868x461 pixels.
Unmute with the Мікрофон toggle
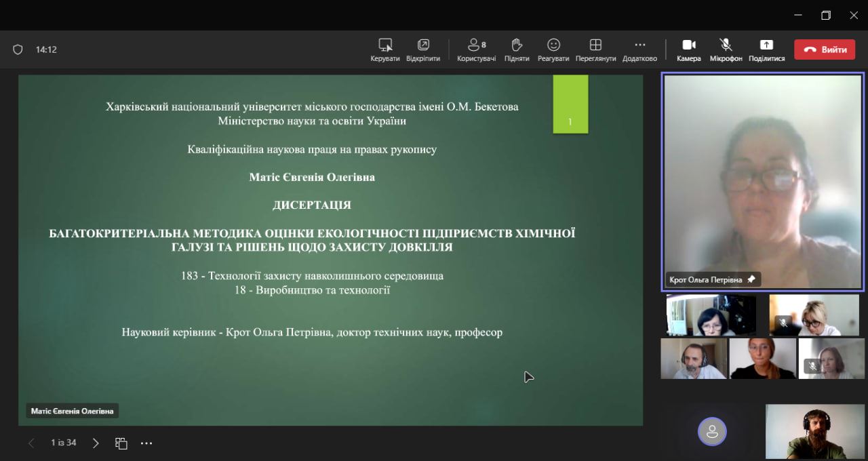click(x=726, y=49)
